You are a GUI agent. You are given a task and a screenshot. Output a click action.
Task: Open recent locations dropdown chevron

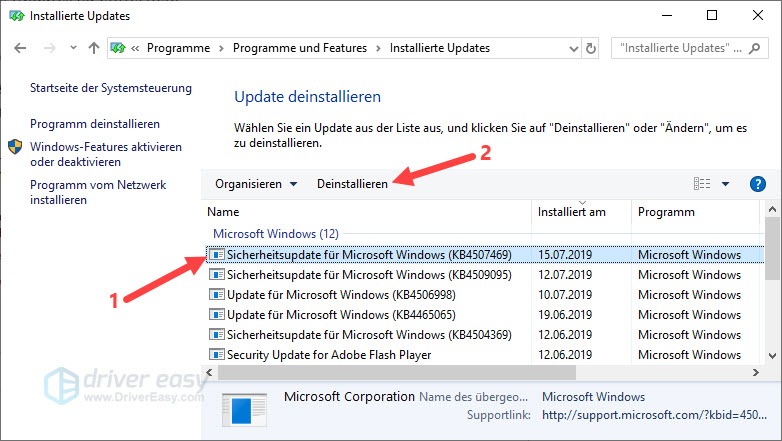(x=73, y=48)
